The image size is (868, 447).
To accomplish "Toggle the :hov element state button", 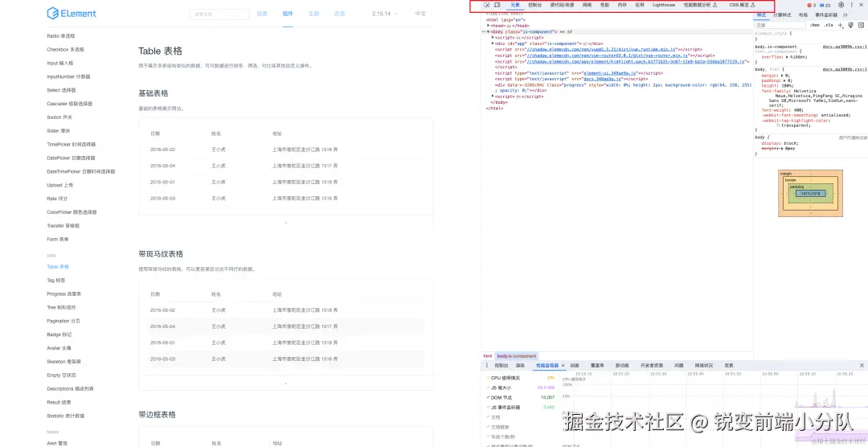I will pos(815,25).
